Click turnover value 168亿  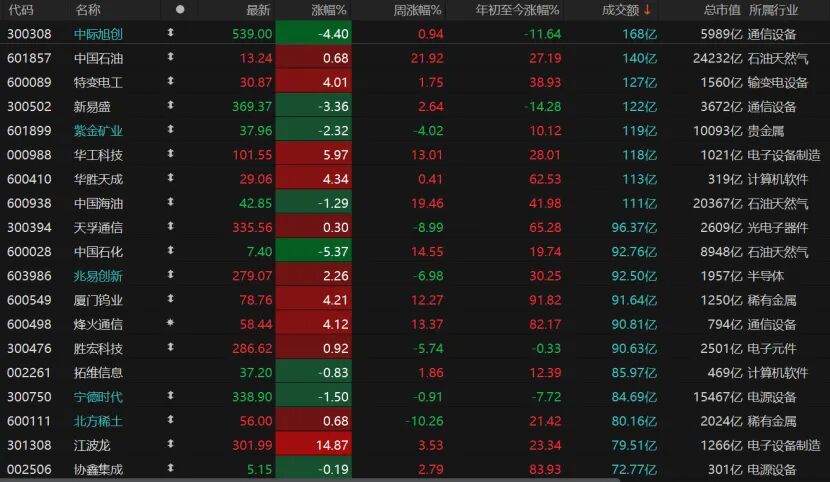click(639, 34)
